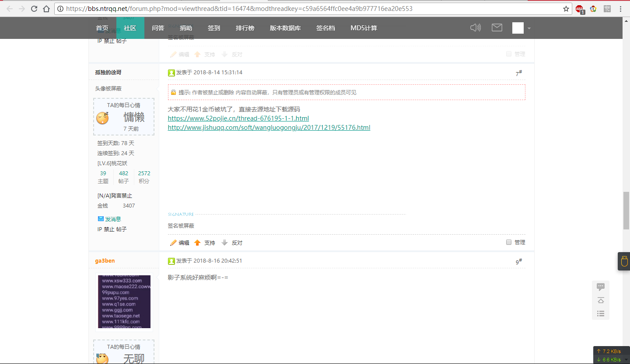Image resolution: width=630 pixels, height=364 pixels.
Task: Open MD5计算 in navigation bar
Action: coord(364,28)
